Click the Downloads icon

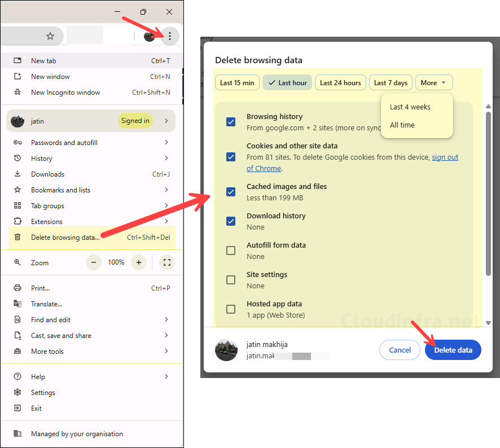coord(19,174)
